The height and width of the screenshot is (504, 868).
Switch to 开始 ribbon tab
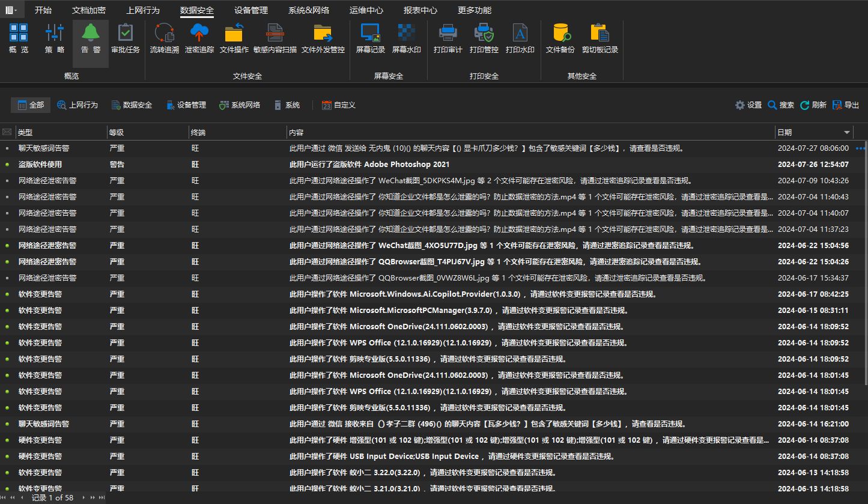[x=43, y=10]
